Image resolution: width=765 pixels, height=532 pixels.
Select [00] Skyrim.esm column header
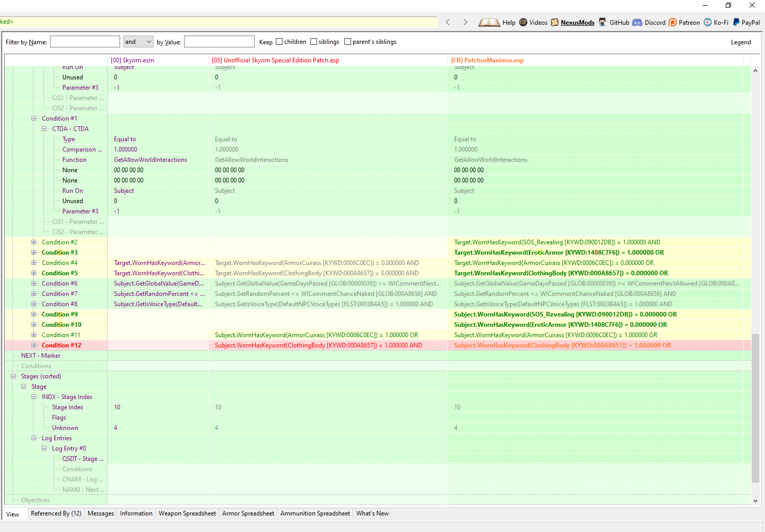(x=158, y=60)
